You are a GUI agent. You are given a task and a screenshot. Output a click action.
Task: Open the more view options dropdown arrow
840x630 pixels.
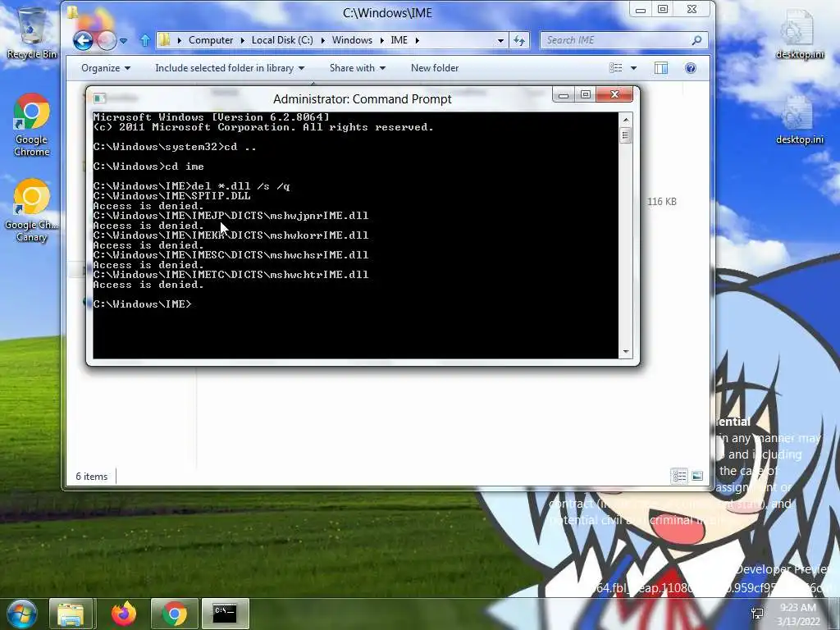click(634, 68)
